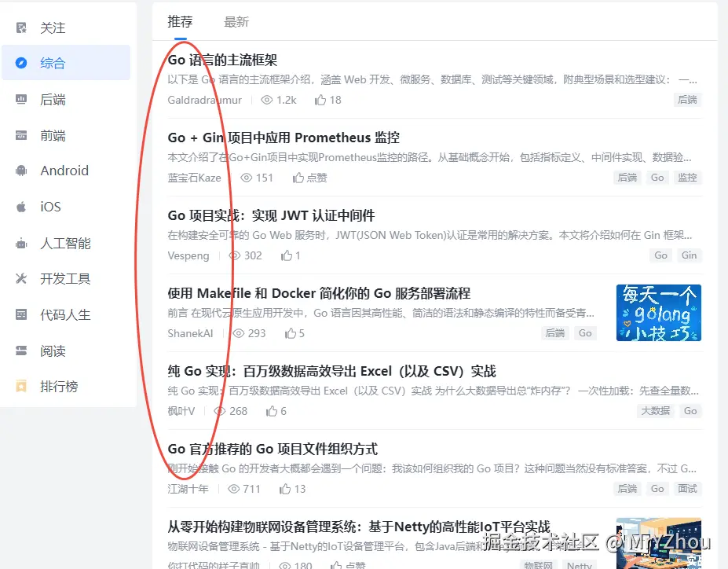Click the eye view-count icon on the first article
Viewport: 728px width, 569px height.
coord(266,101)
